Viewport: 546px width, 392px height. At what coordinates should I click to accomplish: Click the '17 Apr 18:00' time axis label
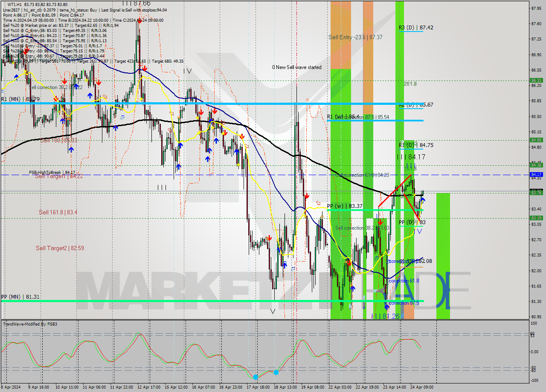[258, 387]
